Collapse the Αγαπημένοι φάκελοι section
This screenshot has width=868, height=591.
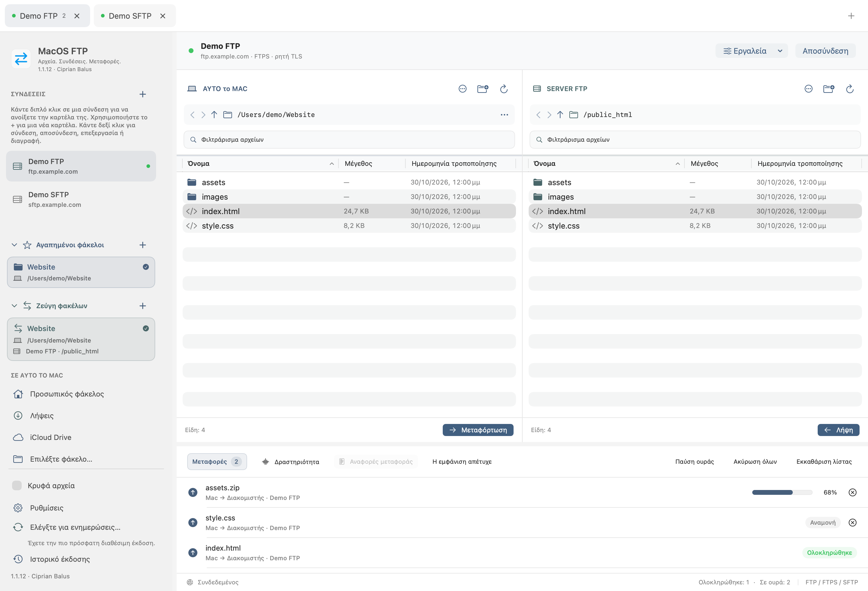click(14, 245)
